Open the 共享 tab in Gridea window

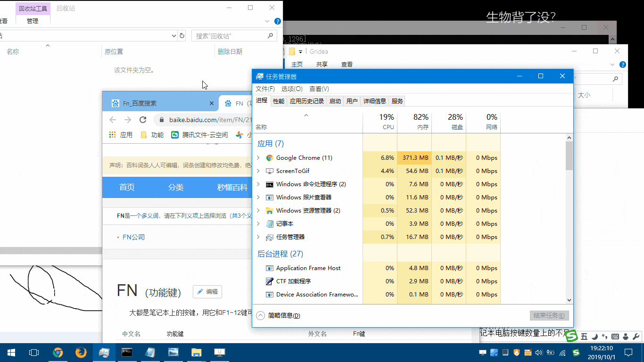pyautogui.click(x=322, y=65)
